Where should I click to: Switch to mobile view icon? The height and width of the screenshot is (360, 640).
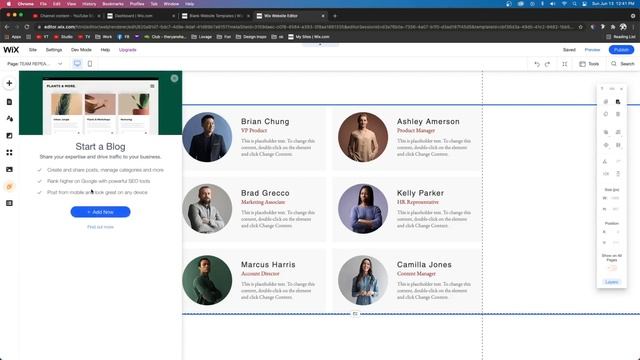coord(90,64)
